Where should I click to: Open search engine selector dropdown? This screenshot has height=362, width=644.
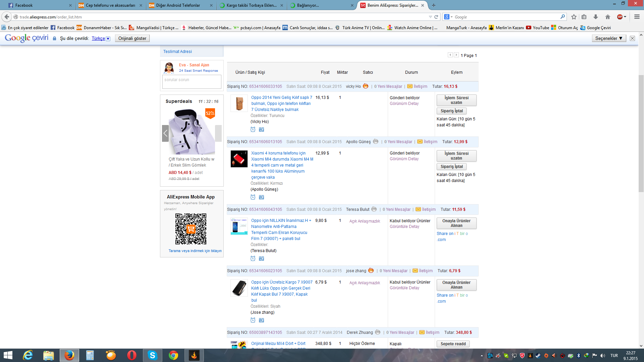448,17
